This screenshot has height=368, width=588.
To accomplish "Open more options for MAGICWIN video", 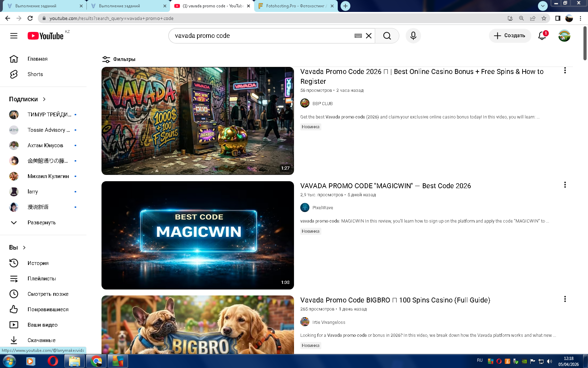I will coord(565,185).
